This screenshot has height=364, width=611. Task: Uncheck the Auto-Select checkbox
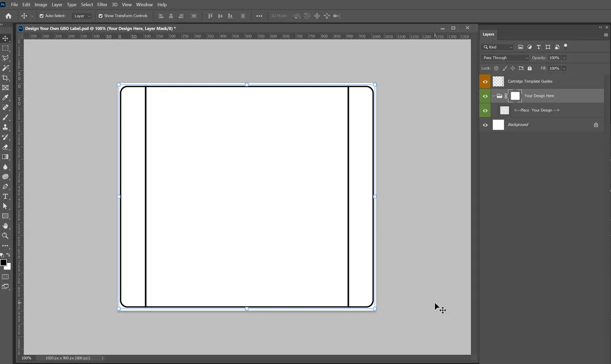(42, 16)
